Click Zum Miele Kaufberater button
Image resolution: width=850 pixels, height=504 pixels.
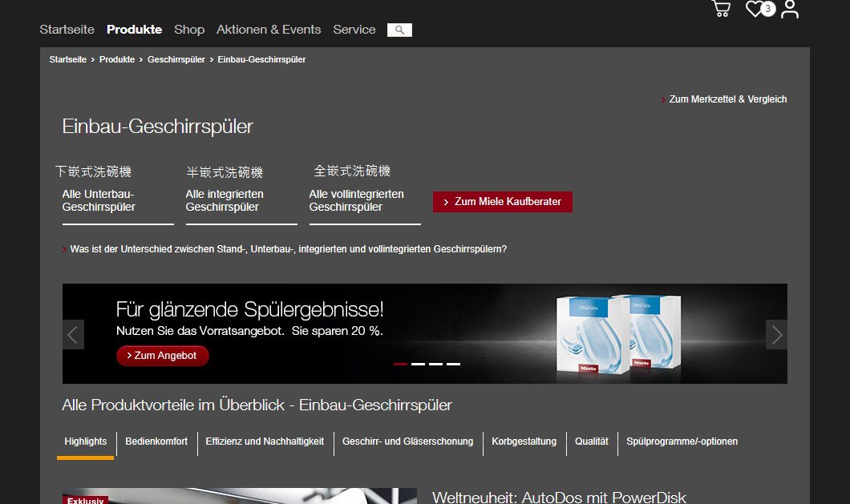tap(503, 202)
